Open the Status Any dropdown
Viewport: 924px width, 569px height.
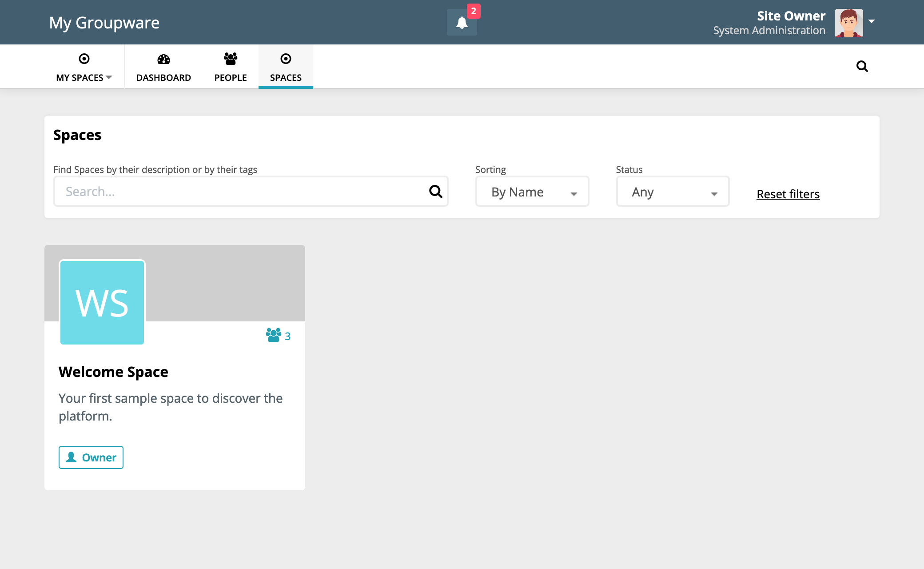pos(673,192)
